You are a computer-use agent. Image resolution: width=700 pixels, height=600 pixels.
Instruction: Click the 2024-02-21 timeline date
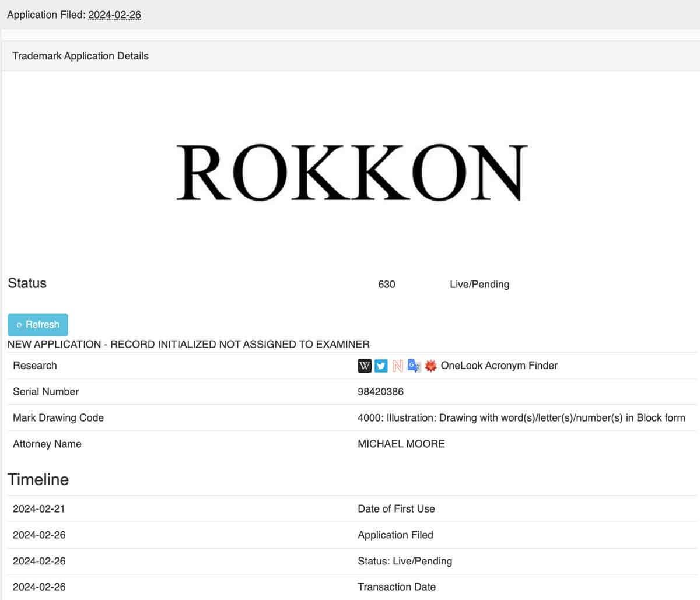click(39, 509)
